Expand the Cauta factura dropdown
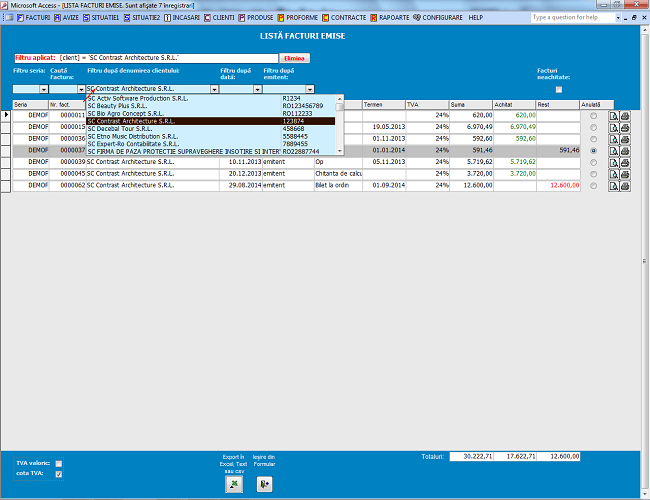The height and width of the screenshot is (500, 650). [81, 89]
